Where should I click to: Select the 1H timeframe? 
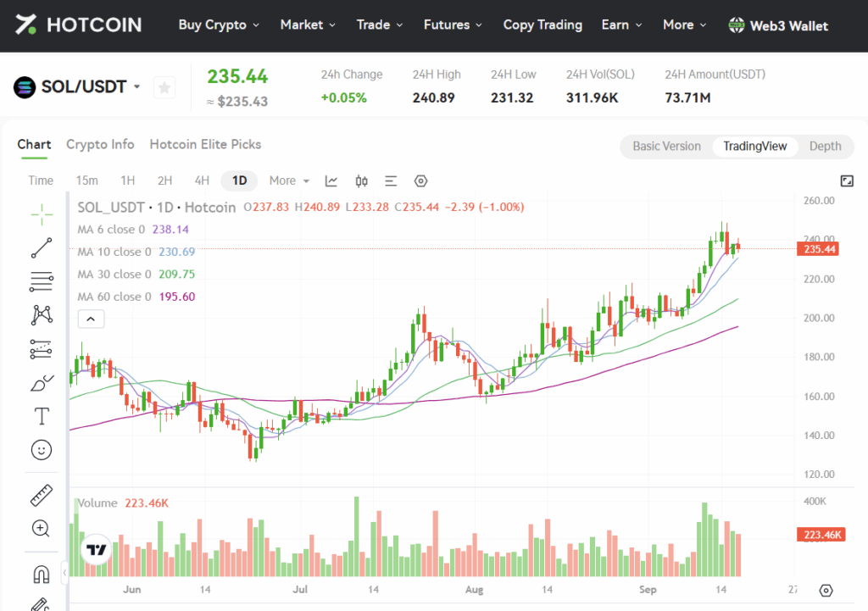[128, 181]
